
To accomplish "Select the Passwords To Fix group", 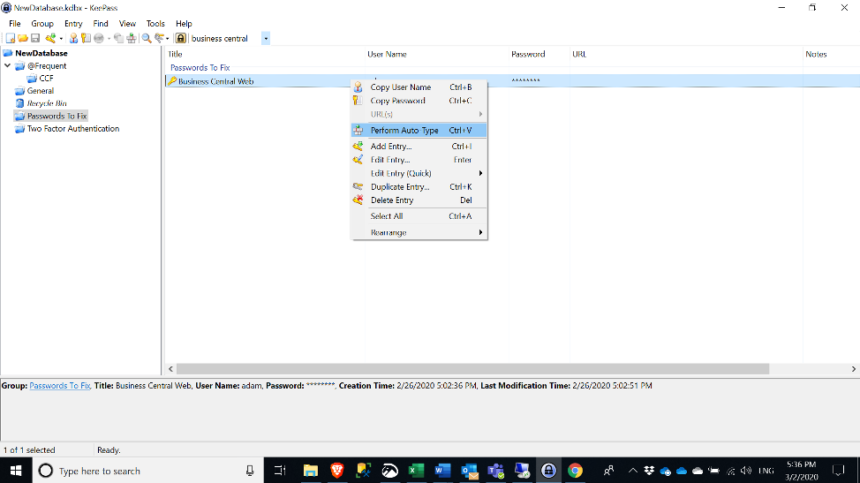I will click(x=56, y=116).
